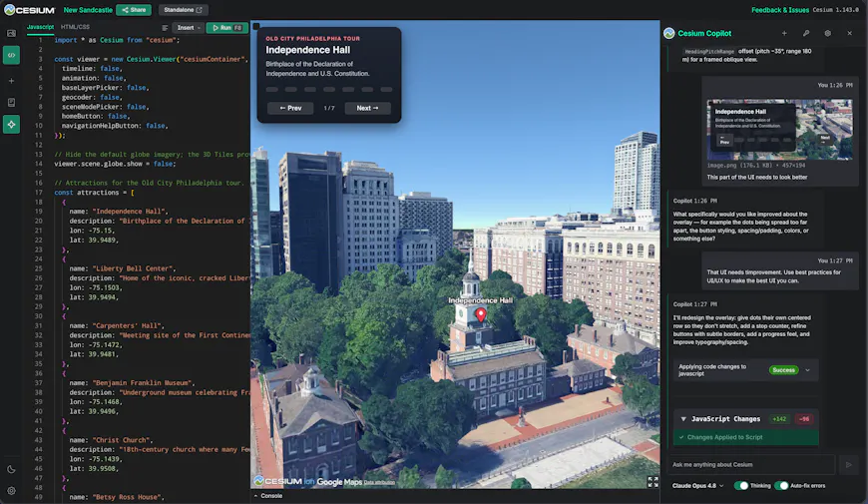The width and height of the screenshot is (868, 504).
Task: Click code line with name "Betsy Ross House"
Action: [117, 497]
